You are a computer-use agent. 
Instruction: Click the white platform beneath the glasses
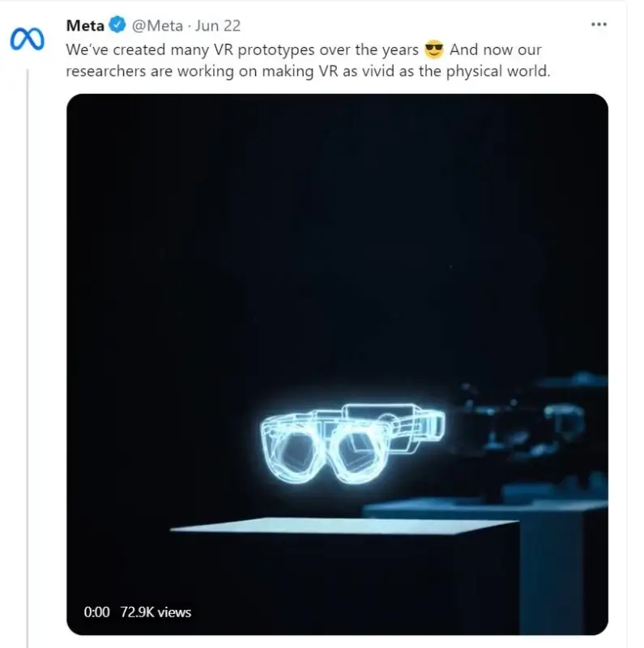click(344, 527)
